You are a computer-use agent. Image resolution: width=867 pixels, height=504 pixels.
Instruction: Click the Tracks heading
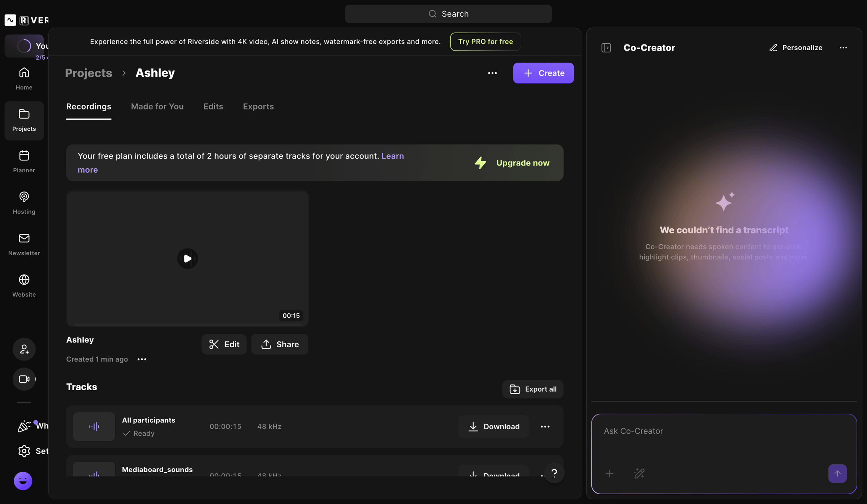coord(82,387)
